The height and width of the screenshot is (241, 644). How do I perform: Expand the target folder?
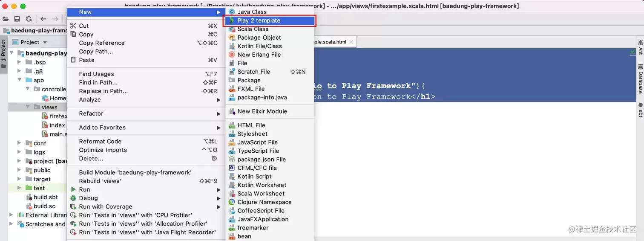pos(19,179)
